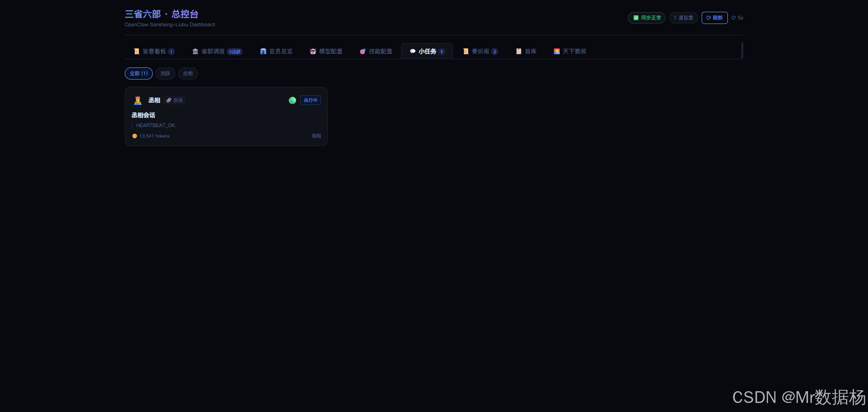Click the 执行中 status badge
The height and width of the screenshot is (412, 868).
(311, 100)
